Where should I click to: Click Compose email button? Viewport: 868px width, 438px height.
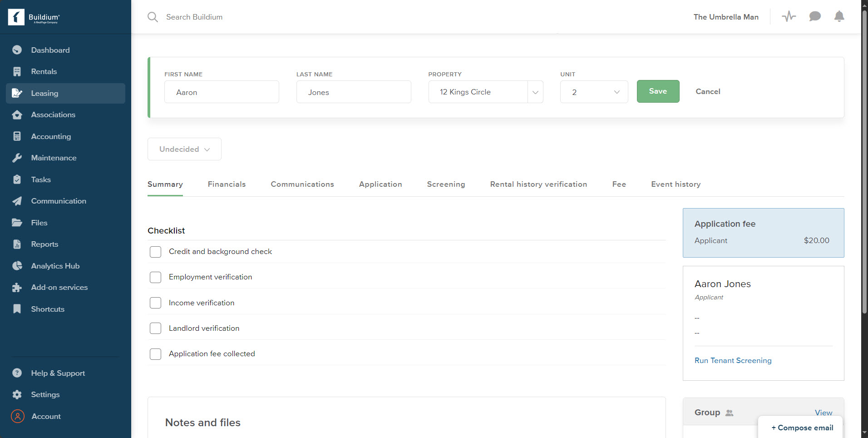coord(802,428)
